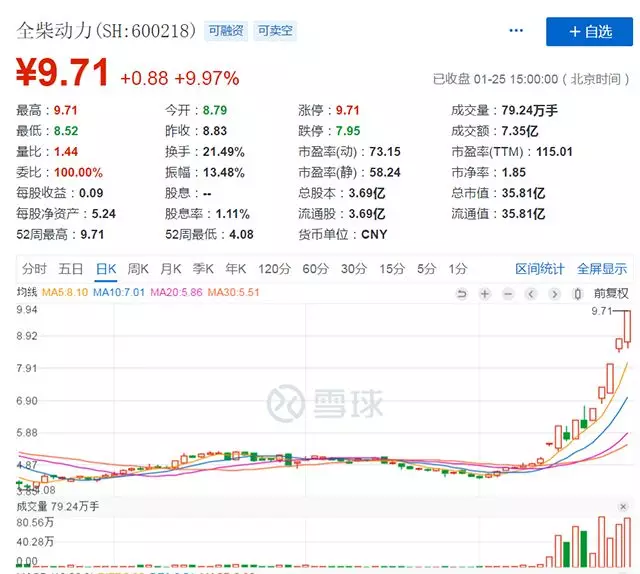The width and height of the screenshot is (640, 574).
Task: Click the change value +0.88 +9.97%
Action: coord(180,78)
